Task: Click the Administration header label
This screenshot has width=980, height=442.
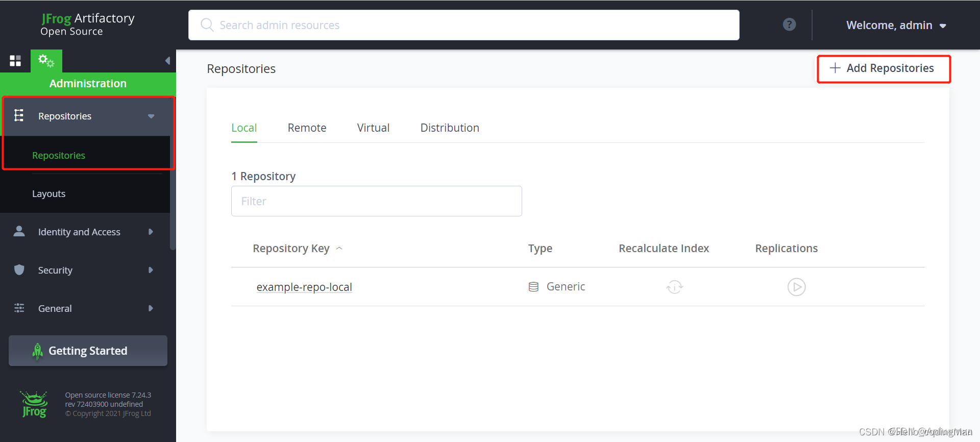Action: pyautogui.click(x=88, y=84)
